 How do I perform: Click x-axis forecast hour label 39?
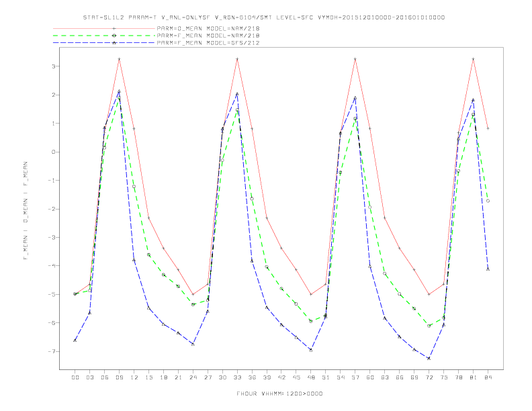pyautogui.click(x=267, y=377)
